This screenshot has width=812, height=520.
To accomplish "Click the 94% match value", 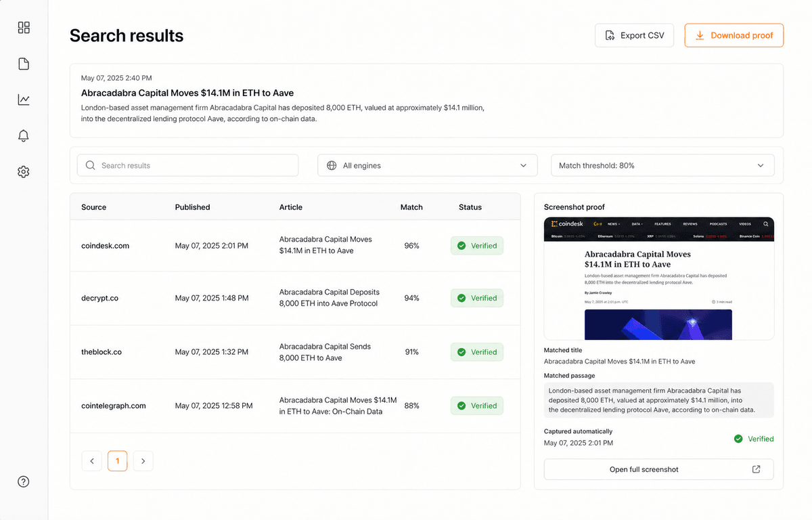I will 411,298.
